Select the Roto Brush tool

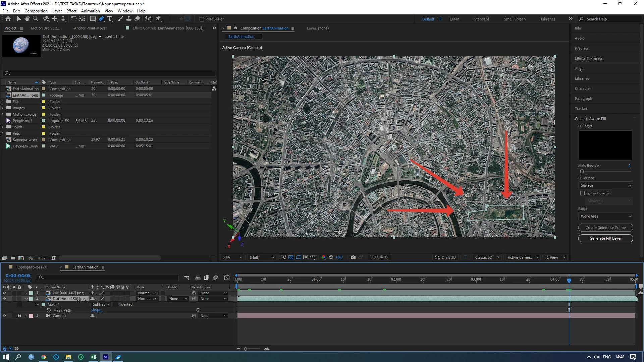point(148,19)
